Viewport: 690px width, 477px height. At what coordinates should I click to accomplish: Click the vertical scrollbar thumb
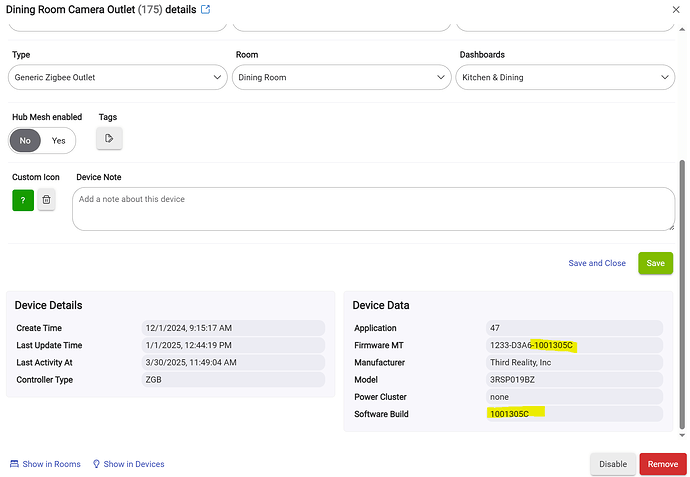pyautogui.click(x=682, y=294)
